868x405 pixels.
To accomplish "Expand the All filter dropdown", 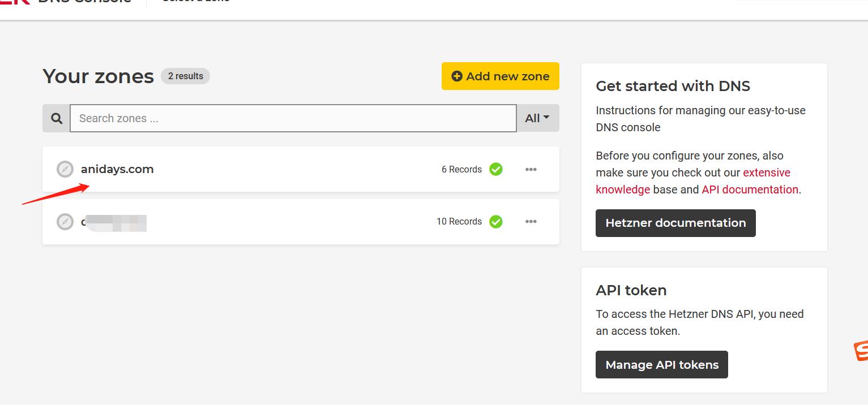I will (x=537, y=118).
